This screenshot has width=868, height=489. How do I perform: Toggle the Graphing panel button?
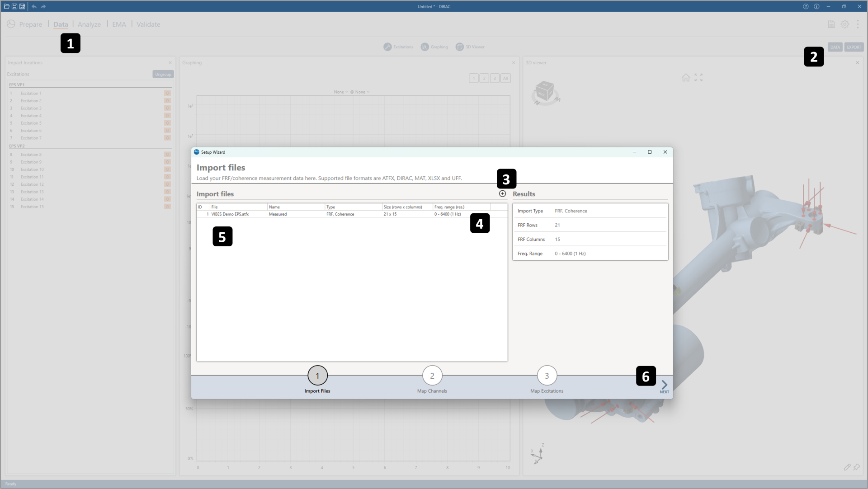[x=434, y=47]
